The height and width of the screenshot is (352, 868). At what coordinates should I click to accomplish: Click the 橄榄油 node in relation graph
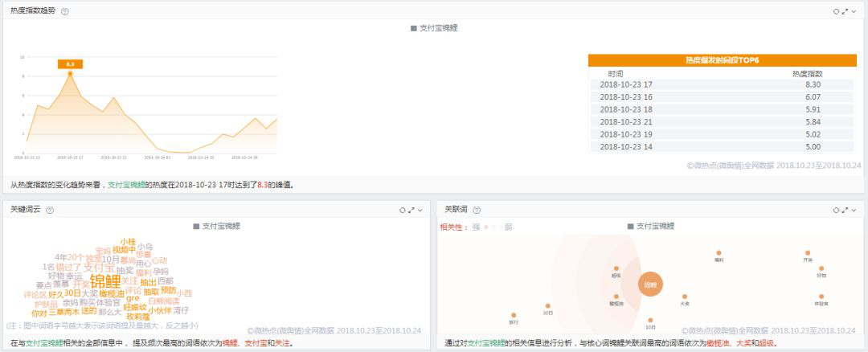coord(616,297)
